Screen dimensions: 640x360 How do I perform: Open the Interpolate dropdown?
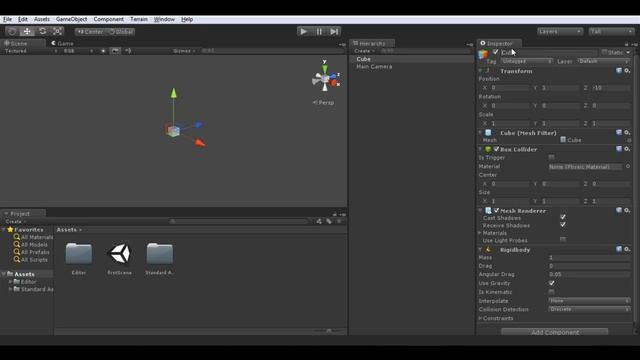589,301
